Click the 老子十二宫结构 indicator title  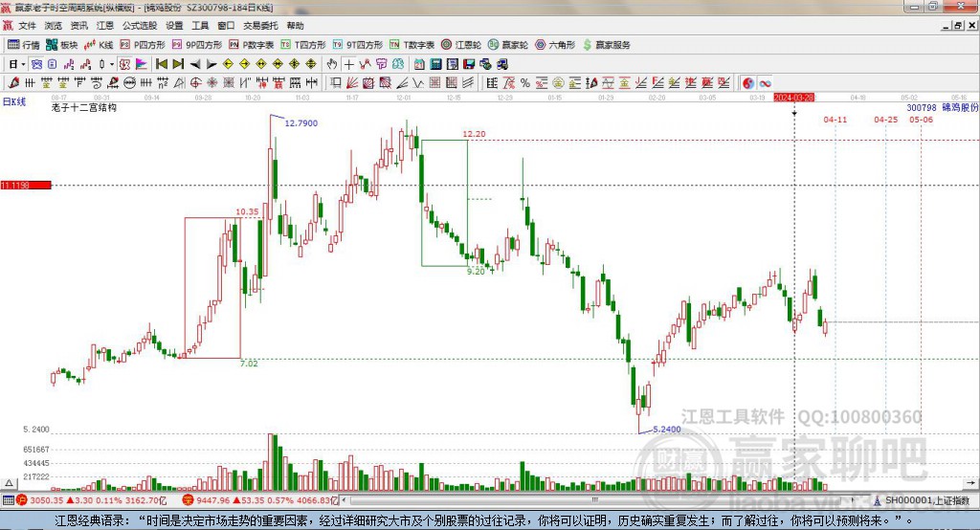84,107
